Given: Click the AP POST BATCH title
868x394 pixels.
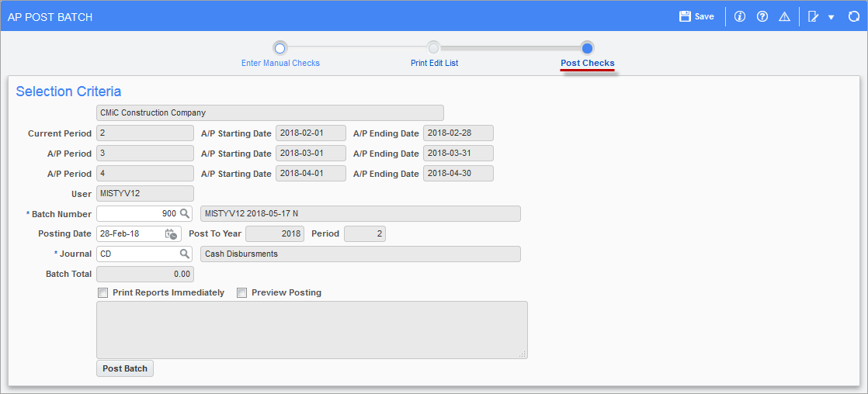Looking at the screenshot, I should point(50,17).
